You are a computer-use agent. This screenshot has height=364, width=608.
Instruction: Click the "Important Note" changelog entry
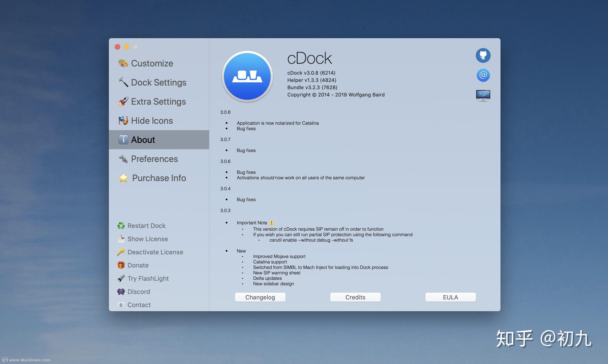(x=255, y=223)
